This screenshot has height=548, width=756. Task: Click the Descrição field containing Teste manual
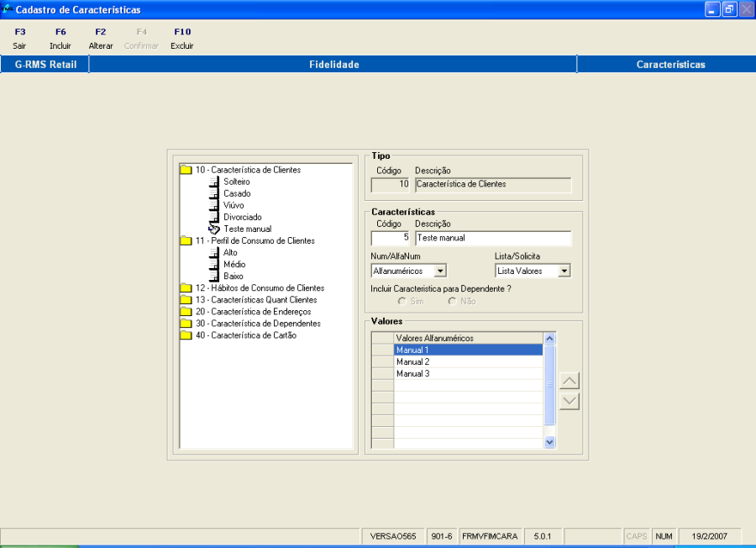tap(493, 239)
